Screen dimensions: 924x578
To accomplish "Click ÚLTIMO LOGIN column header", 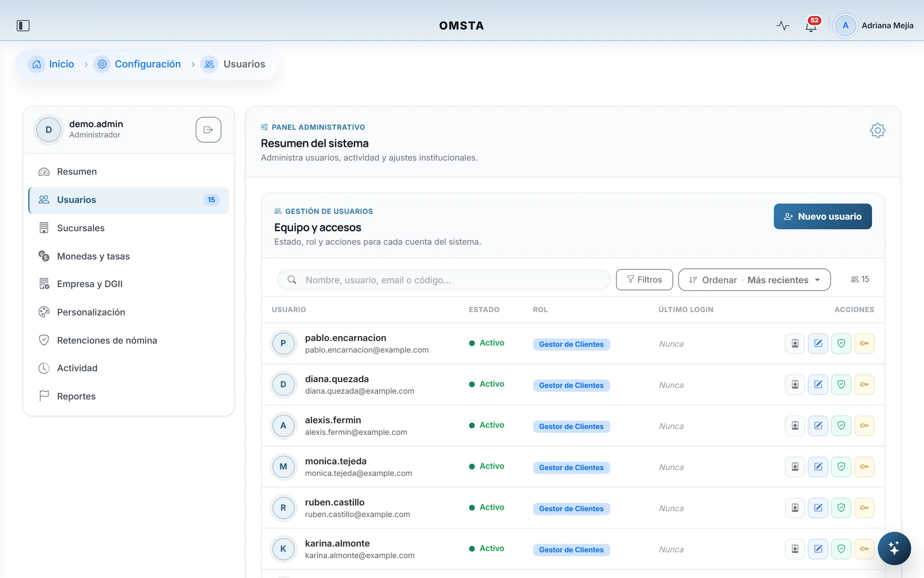I will tap(686, 310).
